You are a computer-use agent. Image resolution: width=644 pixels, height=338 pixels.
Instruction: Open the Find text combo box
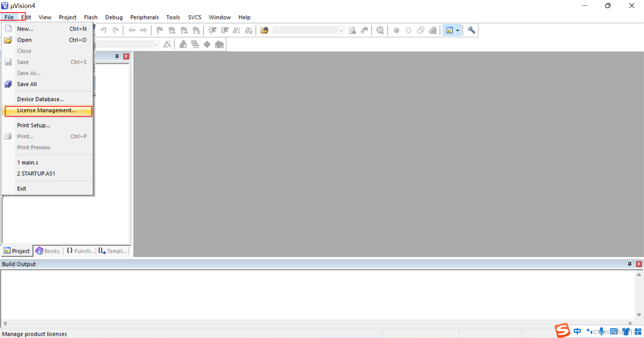pyautogui.click(x=308, y=30)
